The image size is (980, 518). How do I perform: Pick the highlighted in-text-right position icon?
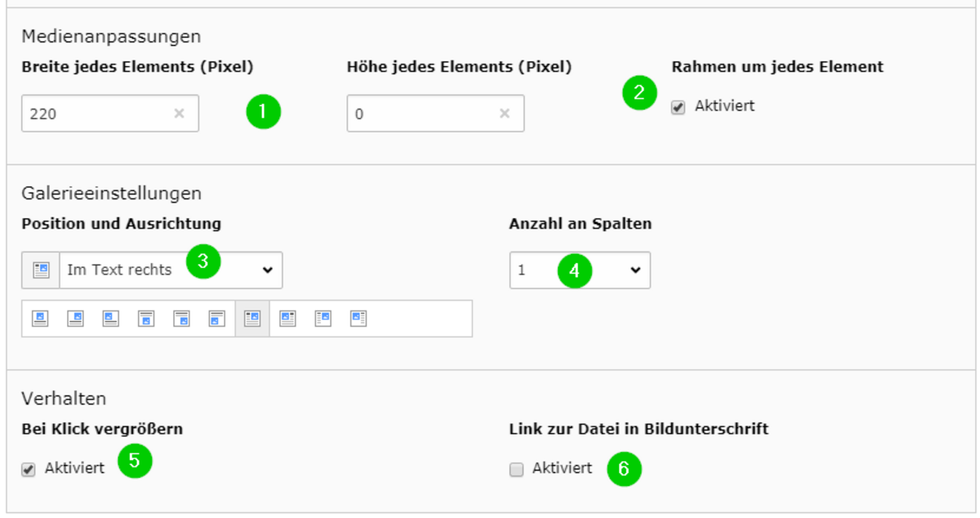tap(252, 319)
